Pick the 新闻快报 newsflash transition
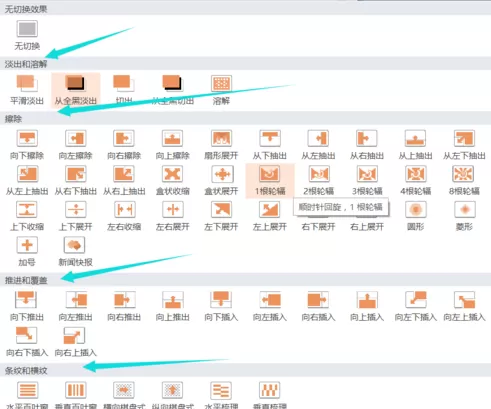 [x=76, y=252]
